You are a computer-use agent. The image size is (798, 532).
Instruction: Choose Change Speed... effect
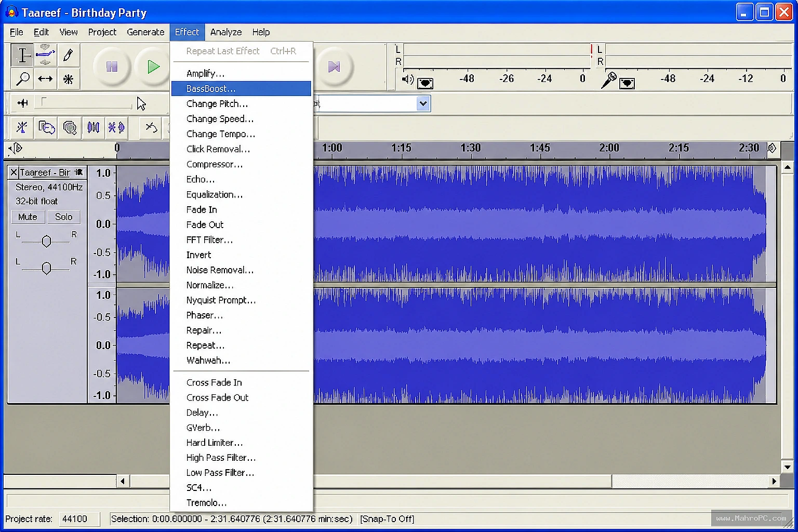point(241,118)
